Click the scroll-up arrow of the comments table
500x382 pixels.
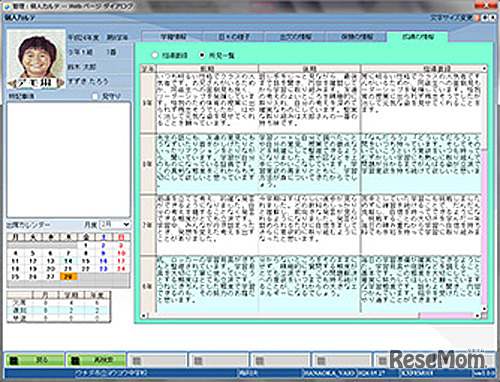coord(484,69)
